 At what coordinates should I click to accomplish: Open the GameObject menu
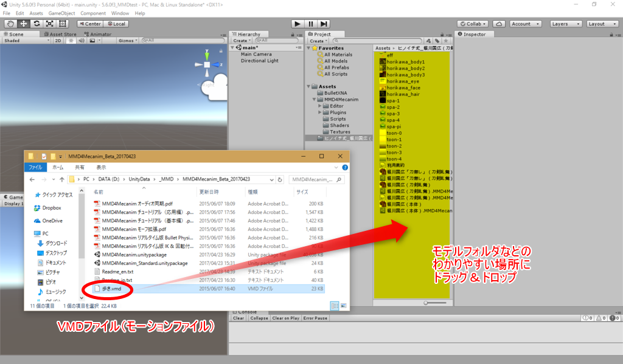point(61,13)
